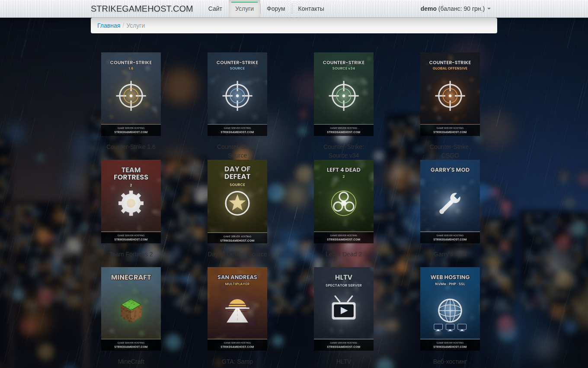Click the 'HLTV' caption below the cover
Viewport: 588px width, 368px height.
tap(344, 362)
